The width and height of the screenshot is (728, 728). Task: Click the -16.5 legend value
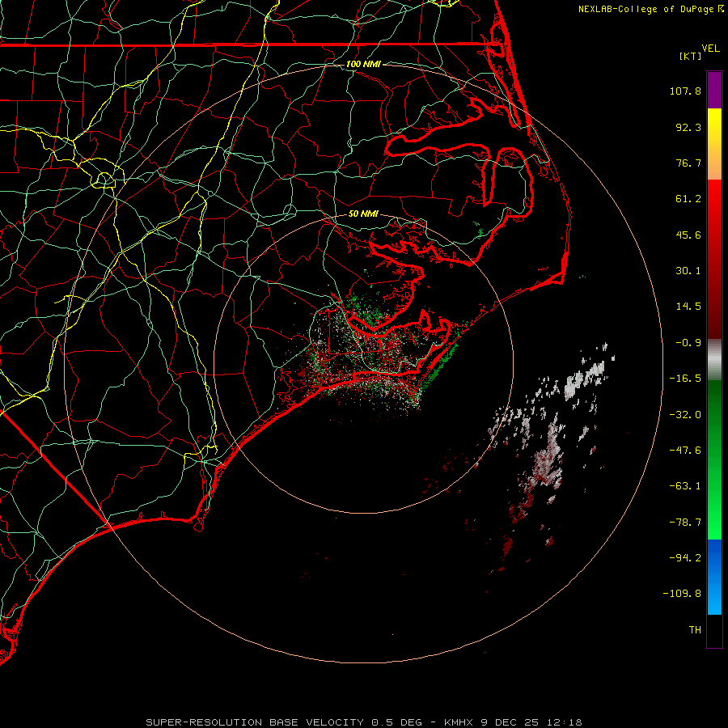[x=685, y=379]
